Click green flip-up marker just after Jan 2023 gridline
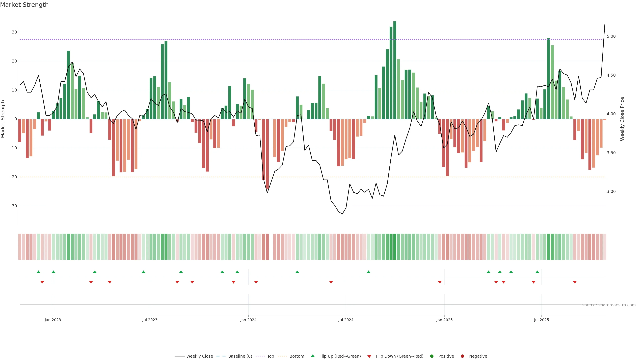This screenshot has height=362, width=644. 53,272
